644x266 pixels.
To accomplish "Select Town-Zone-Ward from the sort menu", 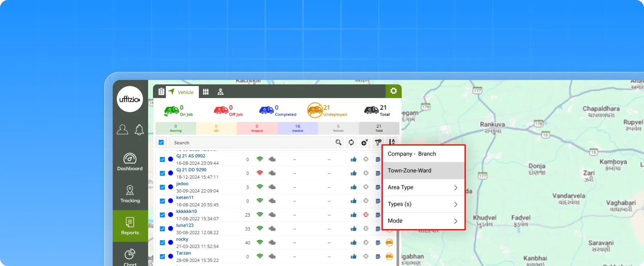I will [x=423, y=171].
